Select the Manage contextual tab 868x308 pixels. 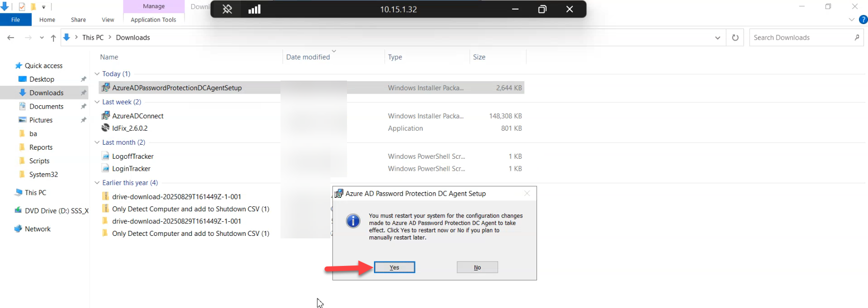coord(154,7)
